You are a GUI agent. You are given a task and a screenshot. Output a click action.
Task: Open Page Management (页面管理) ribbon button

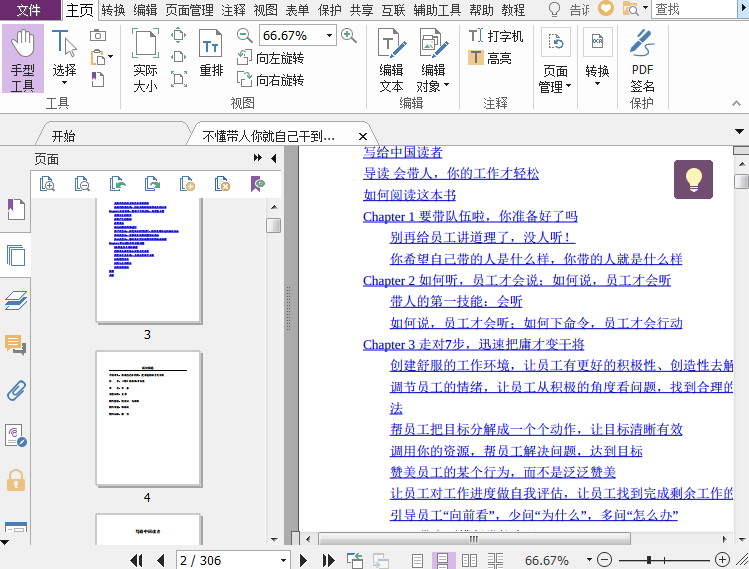click(555, 60)
